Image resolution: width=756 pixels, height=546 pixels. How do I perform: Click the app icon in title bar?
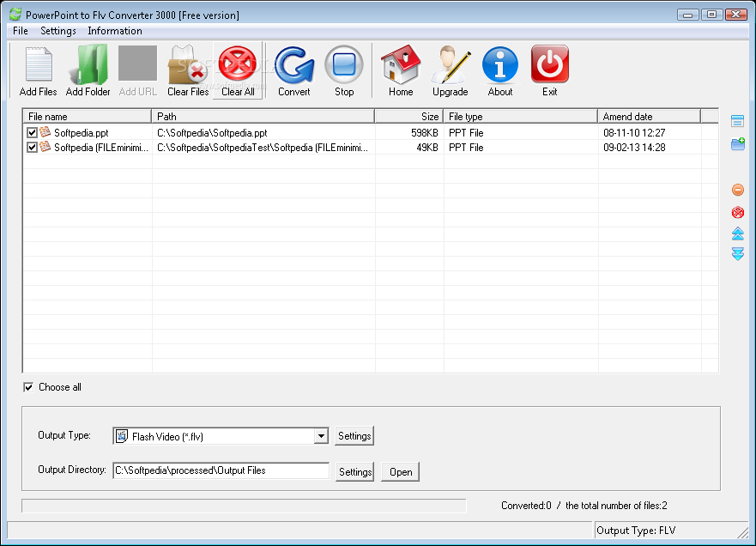coord(15,15)
